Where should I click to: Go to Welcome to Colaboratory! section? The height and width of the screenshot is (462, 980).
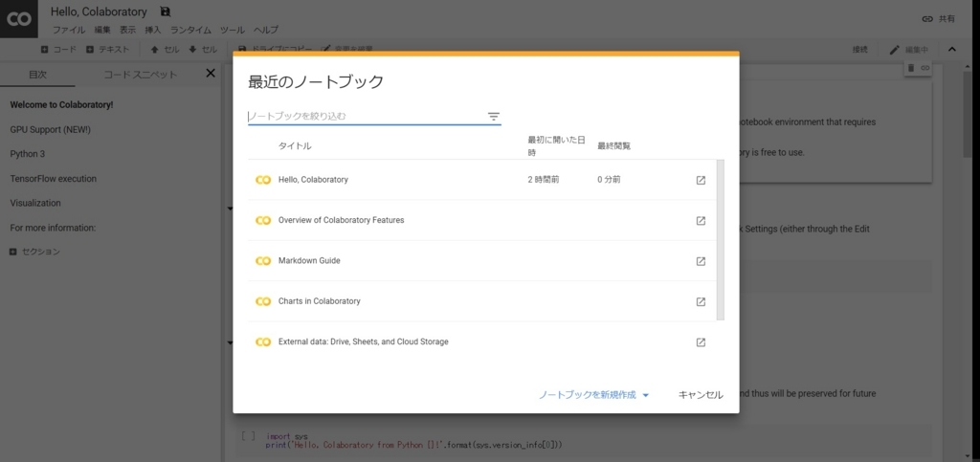[62, 105]
